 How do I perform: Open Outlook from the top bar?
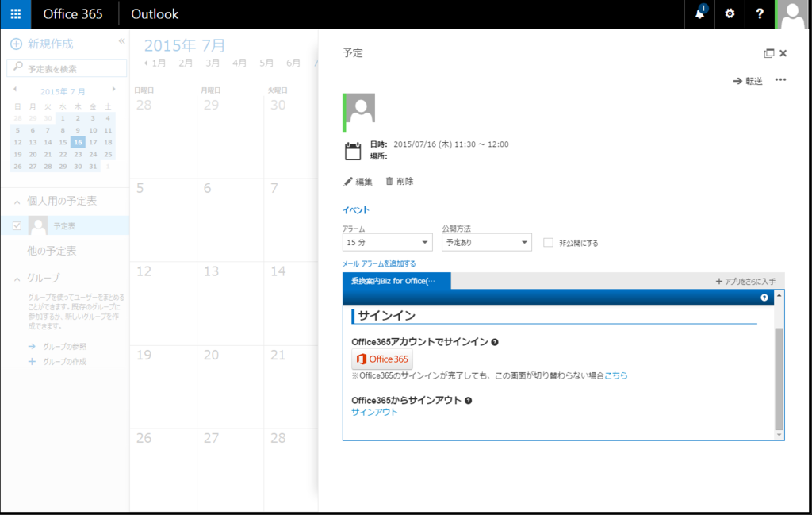coord(155,13)
